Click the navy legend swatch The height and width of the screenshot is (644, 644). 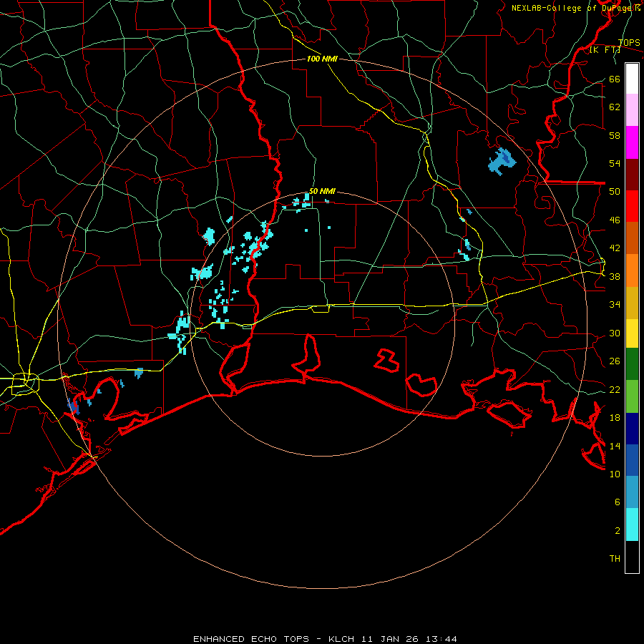(x=632, y=429)
